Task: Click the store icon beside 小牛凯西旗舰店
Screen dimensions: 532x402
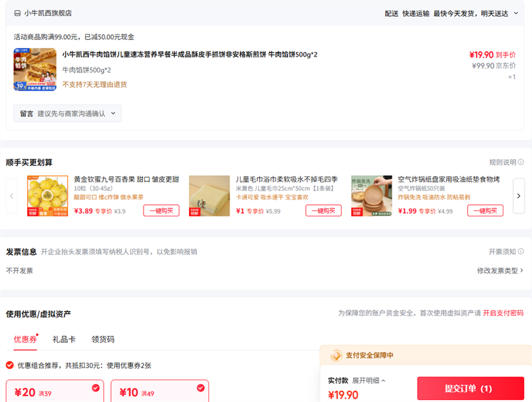Action: pos(17,13)
